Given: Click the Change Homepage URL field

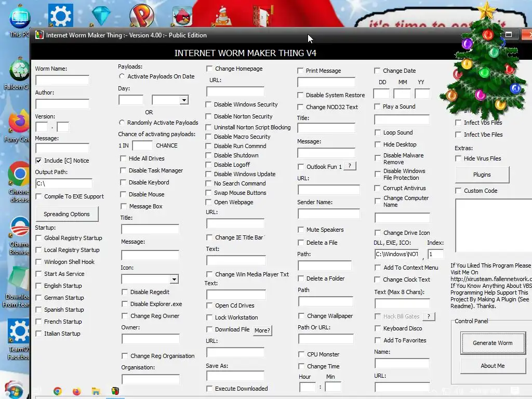Looking at the screenshot, I should [x=235, y=91].
